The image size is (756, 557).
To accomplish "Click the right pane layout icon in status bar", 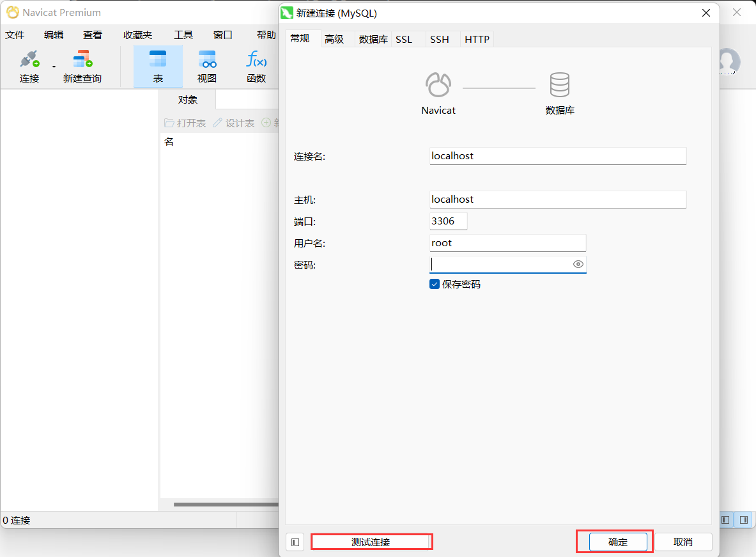I will pyautogui.click(x=744, y=520).
